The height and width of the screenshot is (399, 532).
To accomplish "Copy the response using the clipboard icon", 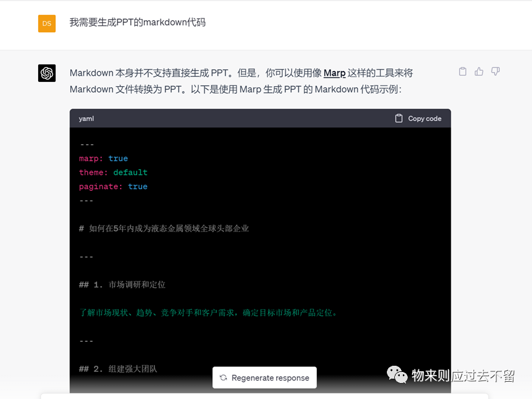I will (463, 71).
